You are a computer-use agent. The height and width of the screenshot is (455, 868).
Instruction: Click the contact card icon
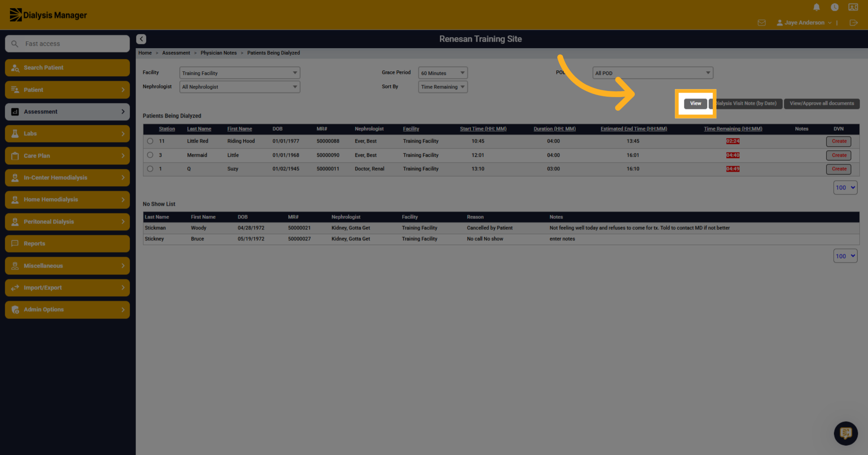853,7
